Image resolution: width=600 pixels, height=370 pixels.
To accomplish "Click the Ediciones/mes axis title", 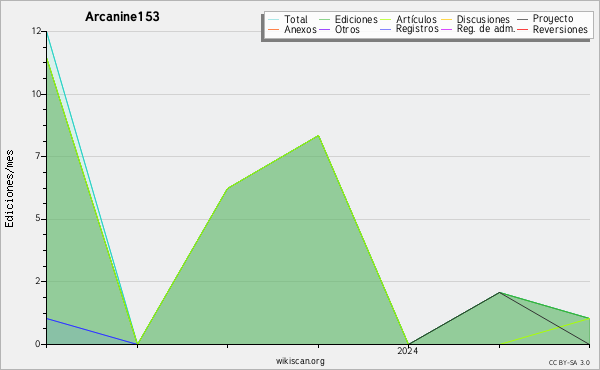I will [9, 189].
